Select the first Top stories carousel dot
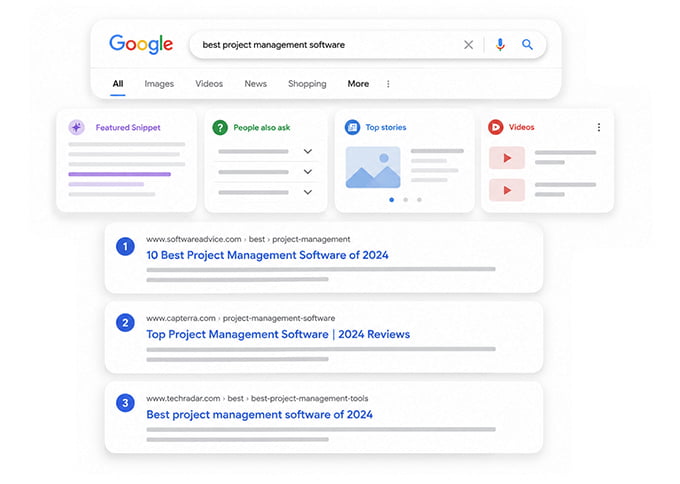 point(392,200)
